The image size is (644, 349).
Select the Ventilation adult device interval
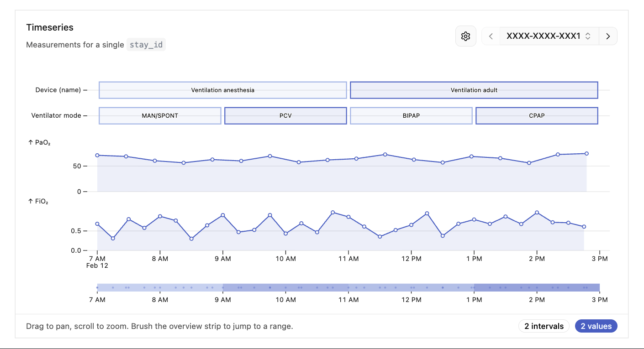(474, 90)
